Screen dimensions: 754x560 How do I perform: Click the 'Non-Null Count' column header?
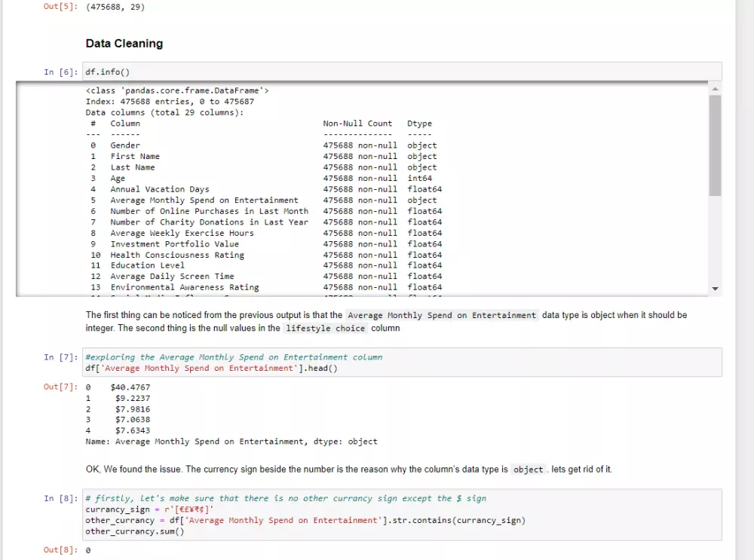[357, 124]
